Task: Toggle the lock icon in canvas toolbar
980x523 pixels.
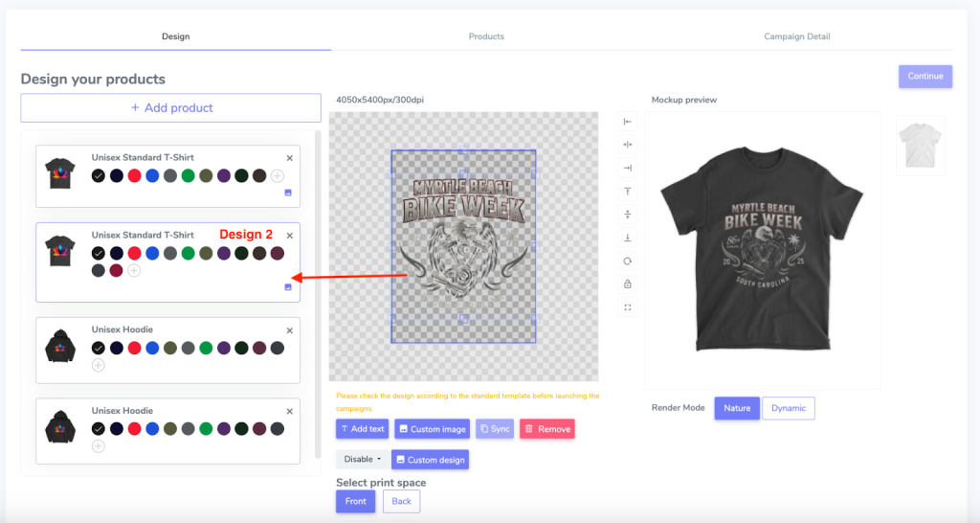Action: (x=628, y=284)
